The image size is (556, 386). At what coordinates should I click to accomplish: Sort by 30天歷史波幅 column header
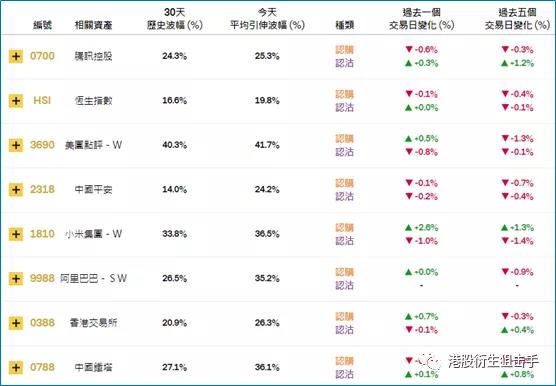click(x=174, y=19)
